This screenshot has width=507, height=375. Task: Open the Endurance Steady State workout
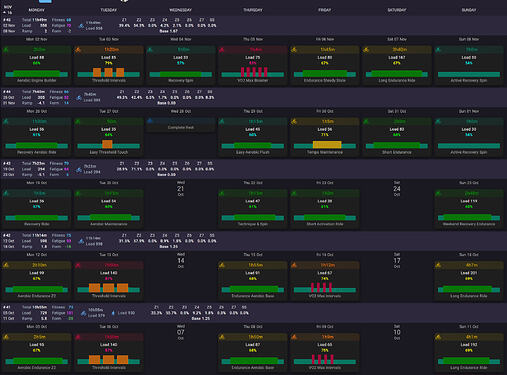(325, 65)
